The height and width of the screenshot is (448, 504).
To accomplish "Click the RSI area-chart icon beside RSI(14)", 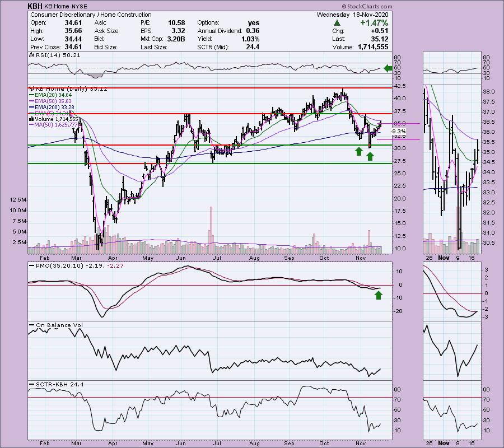I will coord(32,55).
